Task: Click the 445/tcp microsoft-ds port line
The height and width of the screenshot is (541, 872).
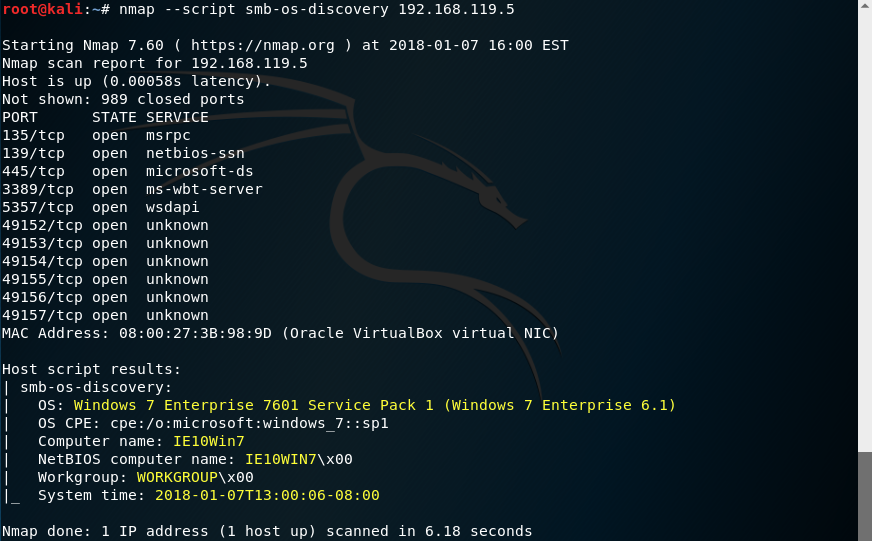Action: pyautogui.click(x=127, y=171)
